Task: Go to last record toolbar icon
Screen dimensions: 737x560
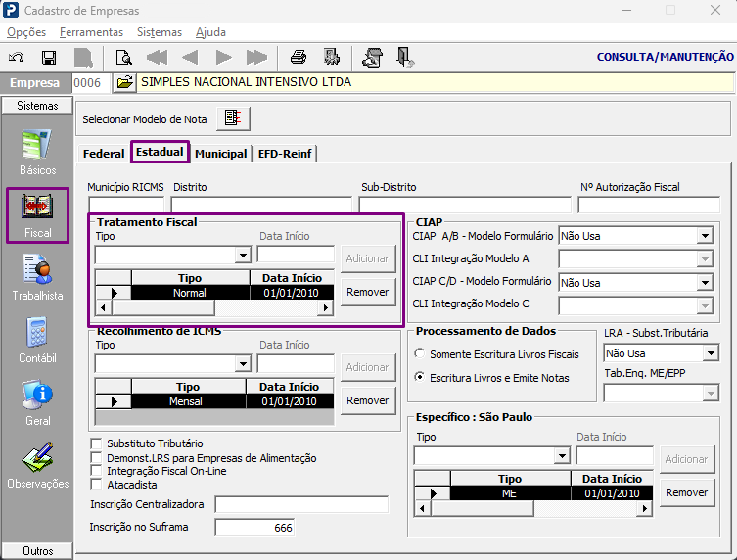Action: (x=256, y=58)
